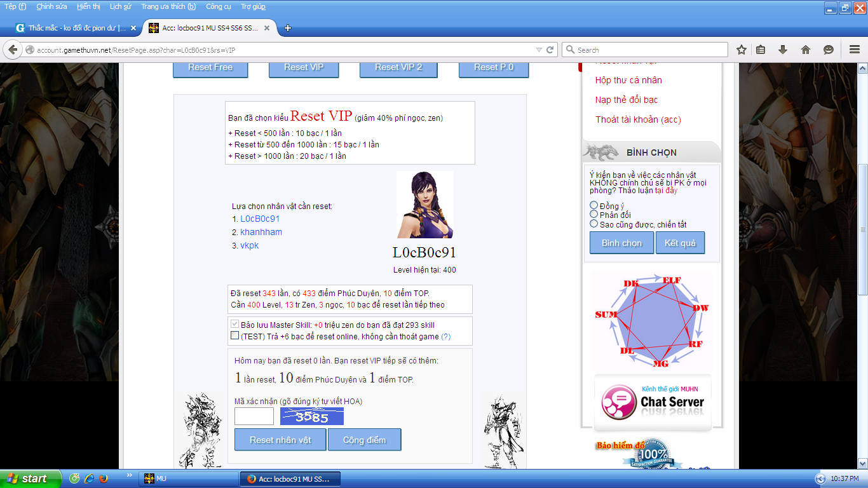The width and height of the screenshot is (868, 488).
Task: Open the URL history dropdown arrow
Action: [539, 50]
